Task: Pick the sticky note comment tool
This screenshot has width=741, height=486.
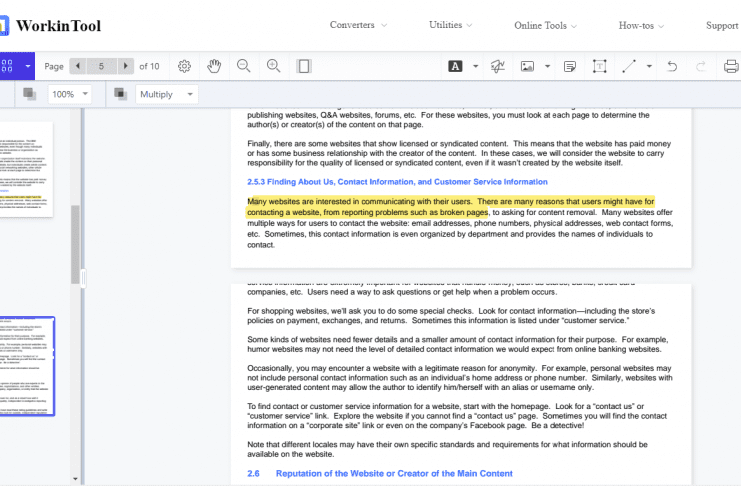Action: [x=570, y=66]
